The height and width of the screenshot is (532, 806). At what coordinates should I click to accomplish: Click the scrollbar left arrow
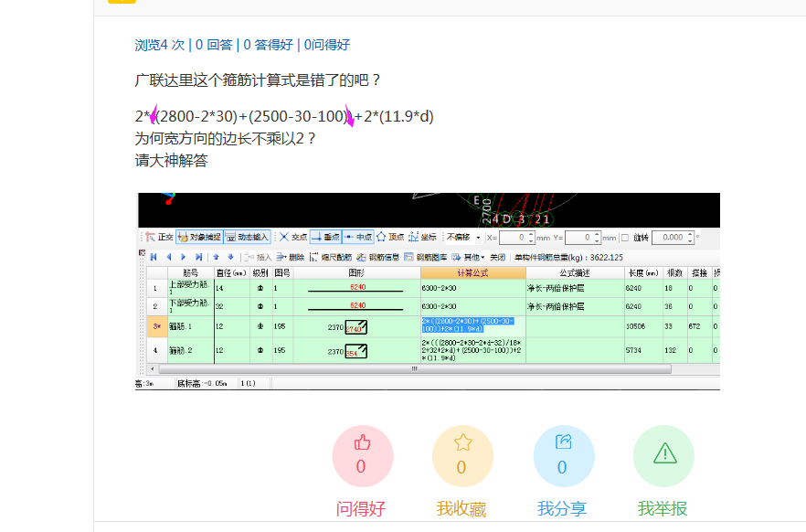152,369
